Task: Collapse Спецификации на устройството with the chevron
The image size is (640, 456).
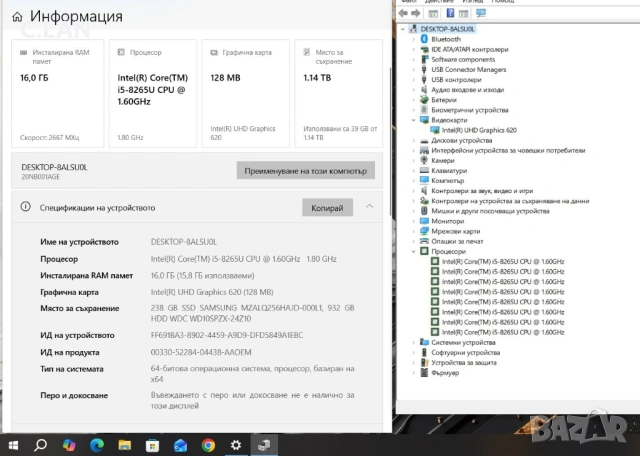Action: [x=369, y=207]
